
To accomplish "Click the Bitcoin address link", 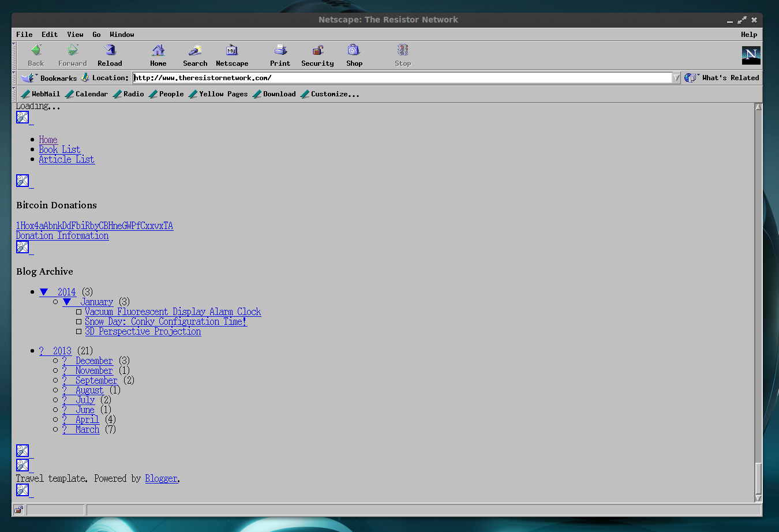I will [x=95, y=226].
